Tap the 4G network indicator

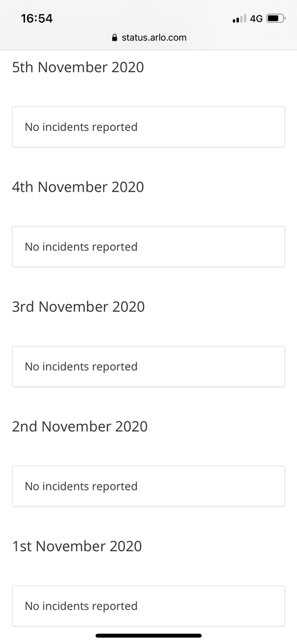click(x=256, y=19)
